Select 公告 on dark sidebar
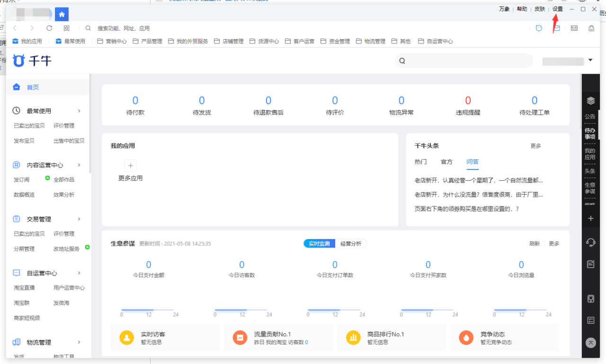The width and height of the screenshot is (606, 364). (590, 116)
